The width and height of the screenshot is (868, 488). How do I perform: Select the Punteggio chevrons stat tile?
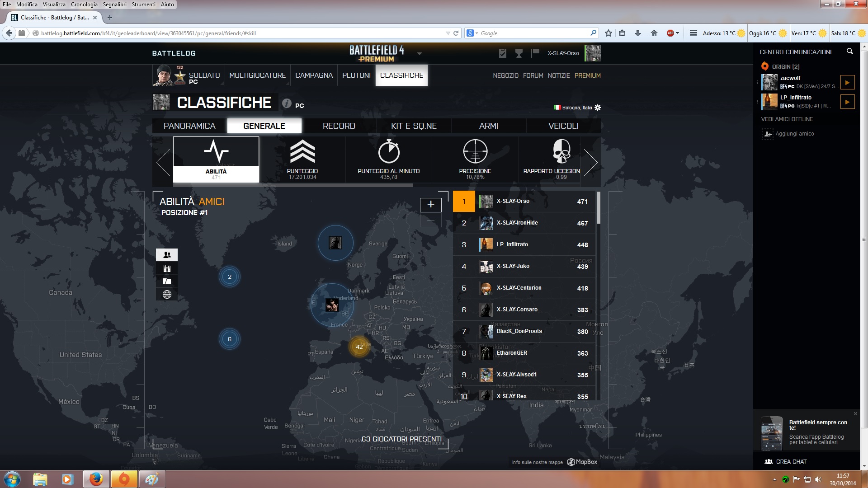[x=302, y=160]
